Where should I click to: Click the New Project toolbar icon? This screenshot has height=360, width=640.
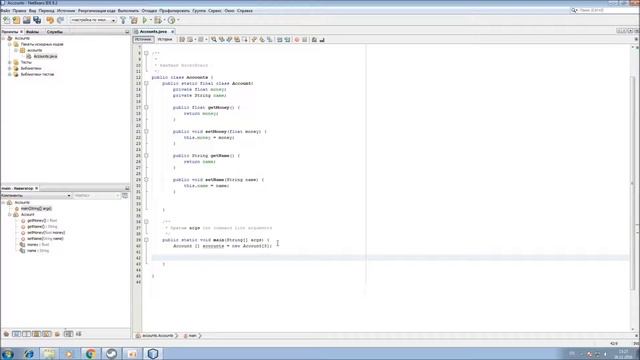(x=16, y=20)
